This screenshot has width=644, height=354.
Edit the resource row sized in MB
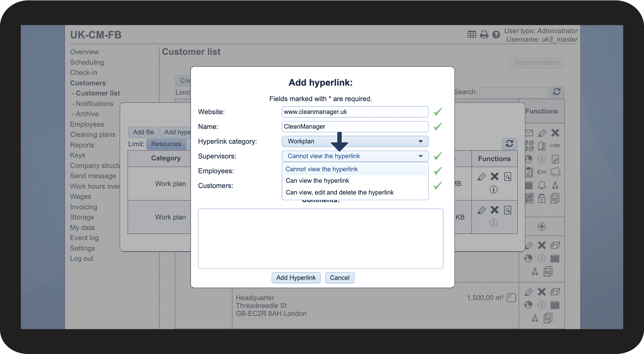[x=481, y=177]
